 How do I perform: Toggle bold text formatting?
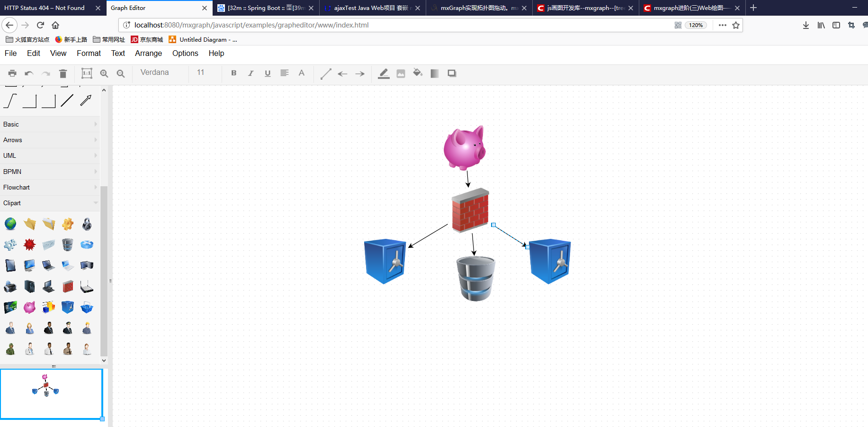[x=233, y=73]
